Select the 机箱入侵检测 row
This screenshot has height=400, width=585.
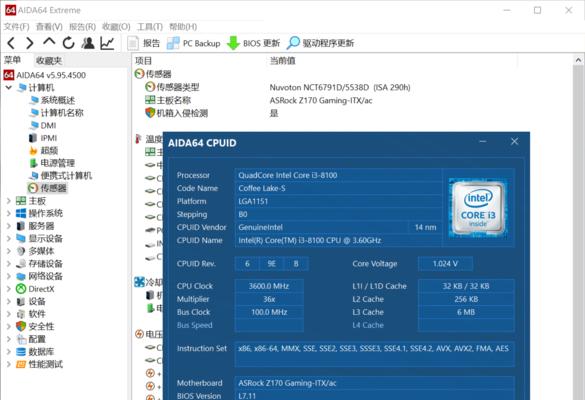(x=213, y=113)
